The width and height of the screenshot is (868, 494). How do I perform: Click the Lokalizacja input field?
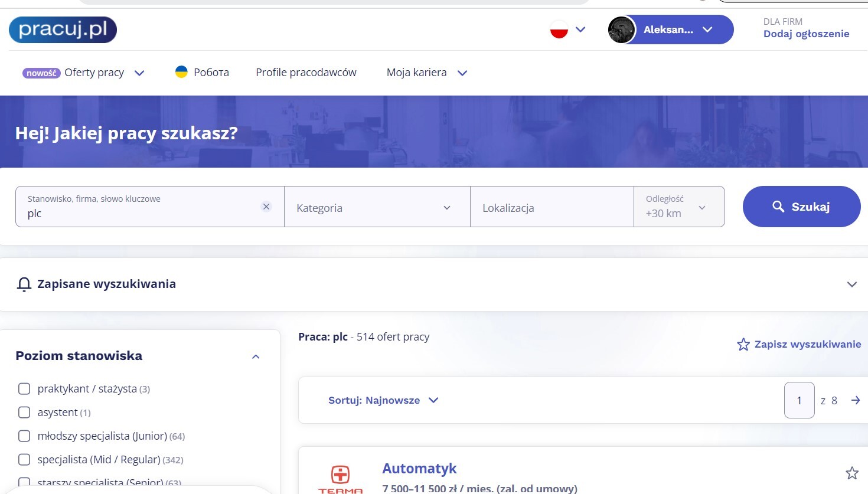pos(552,207)
